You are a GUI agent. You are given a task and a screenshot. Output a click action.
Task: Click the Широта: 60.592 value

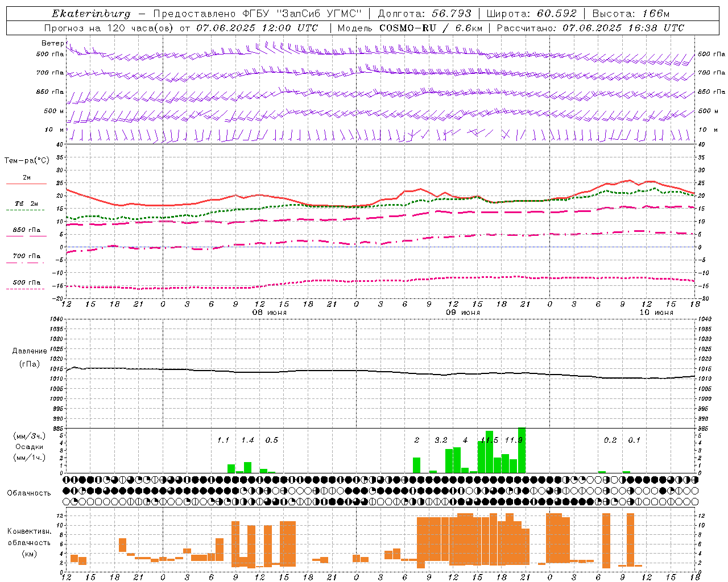click(531, 14)
